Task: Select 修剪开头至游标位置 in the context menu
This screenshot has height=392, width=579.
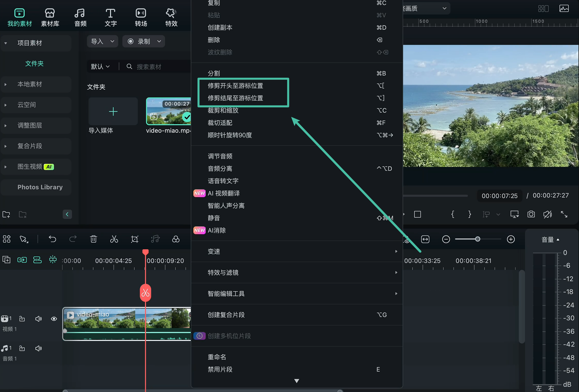Action: [x=235, y=86]
